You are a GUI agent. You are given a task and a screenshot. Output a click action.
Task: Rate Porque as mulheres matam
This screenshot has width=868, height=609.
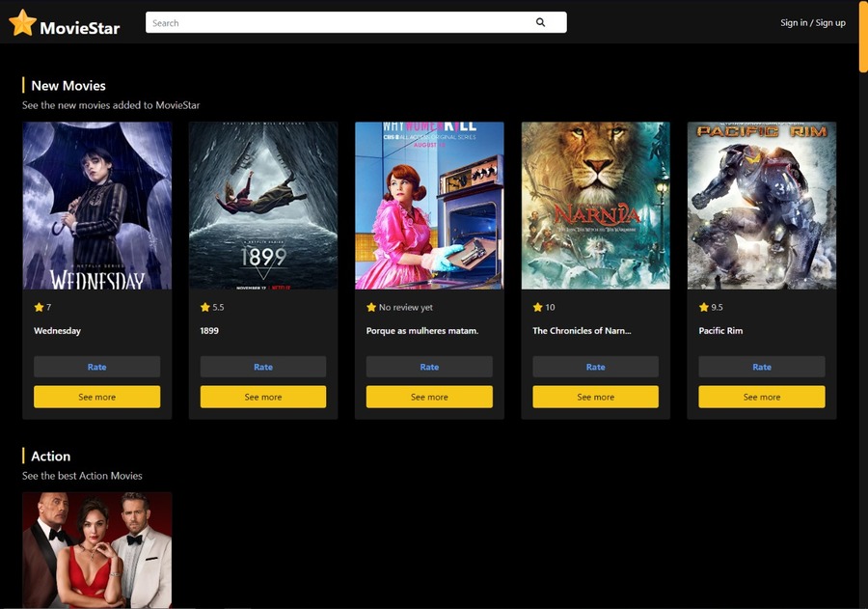tap(429, 367)
